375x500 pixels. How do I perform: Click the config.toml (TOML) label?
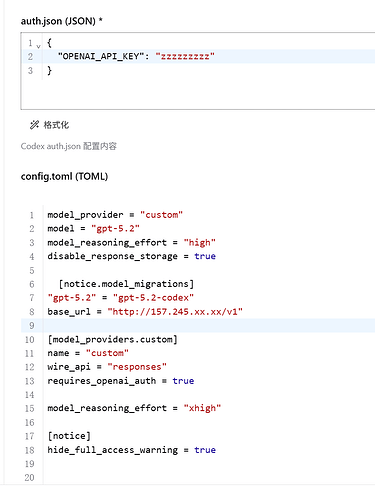[x=64, y=176]
